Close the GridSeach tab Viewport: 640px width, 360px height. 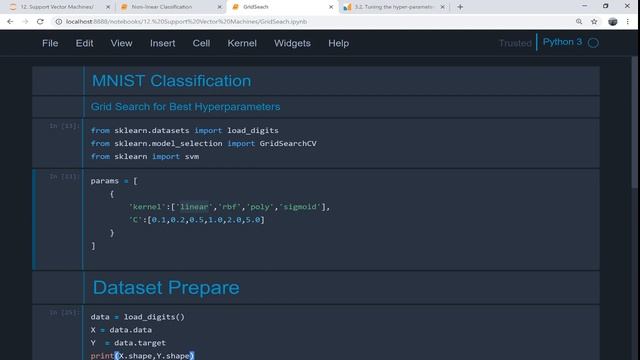pos(331,7)
